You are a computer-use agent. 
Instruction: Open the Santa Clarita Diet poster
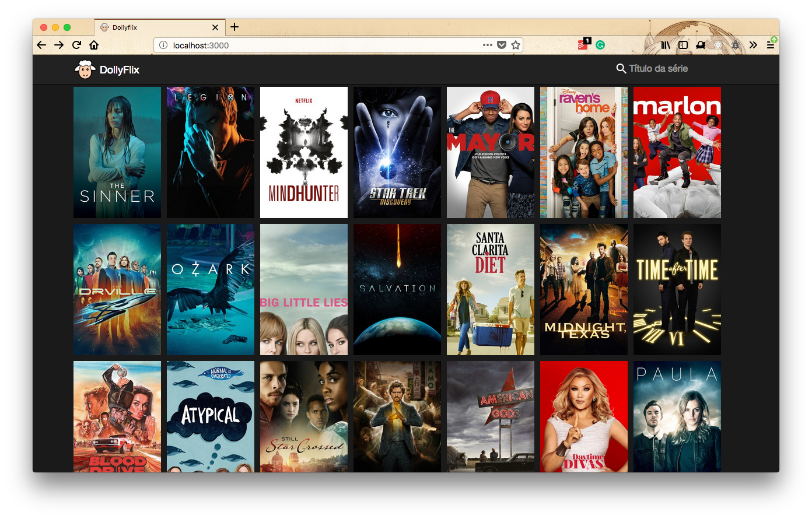(x=491, y=289)
